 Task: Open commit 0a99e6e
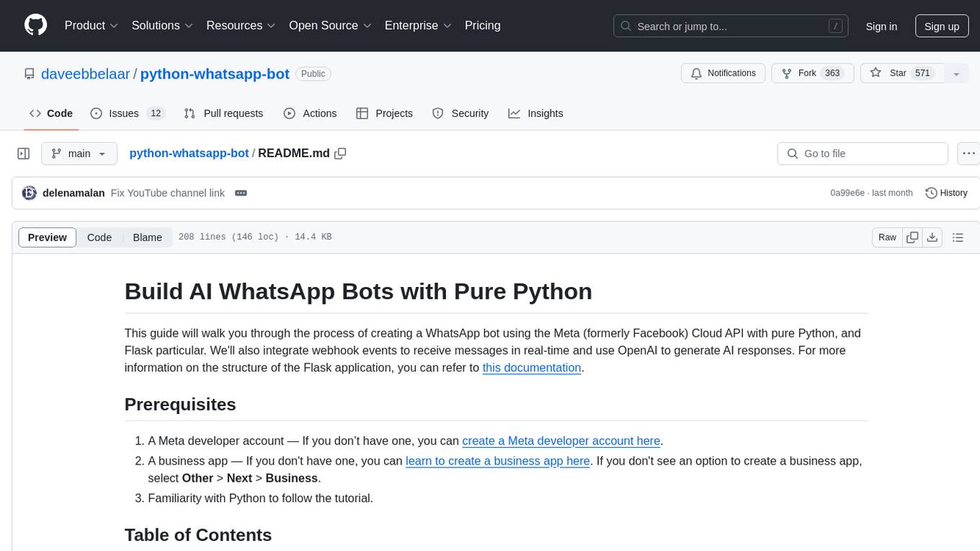tap(847, 193)
